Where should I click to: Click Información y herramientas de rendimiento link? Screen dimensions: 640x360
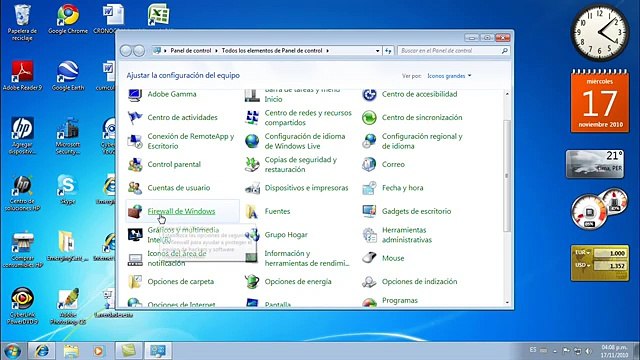tap(307, 258)
